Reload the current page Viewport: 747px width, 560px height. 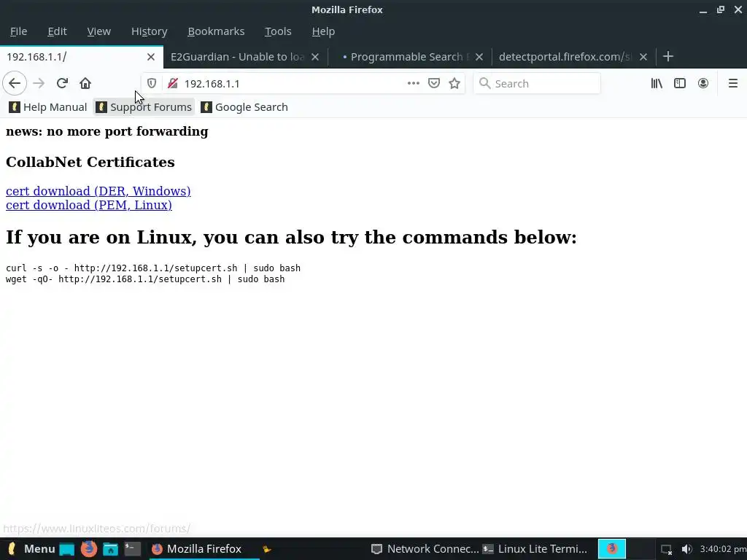[62, 83]
